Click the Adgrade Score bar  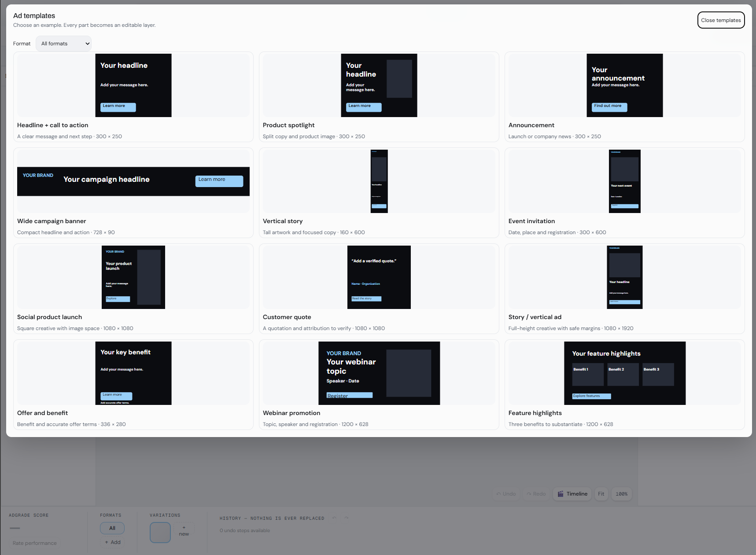pyautogui.click(x=15, y=528)
